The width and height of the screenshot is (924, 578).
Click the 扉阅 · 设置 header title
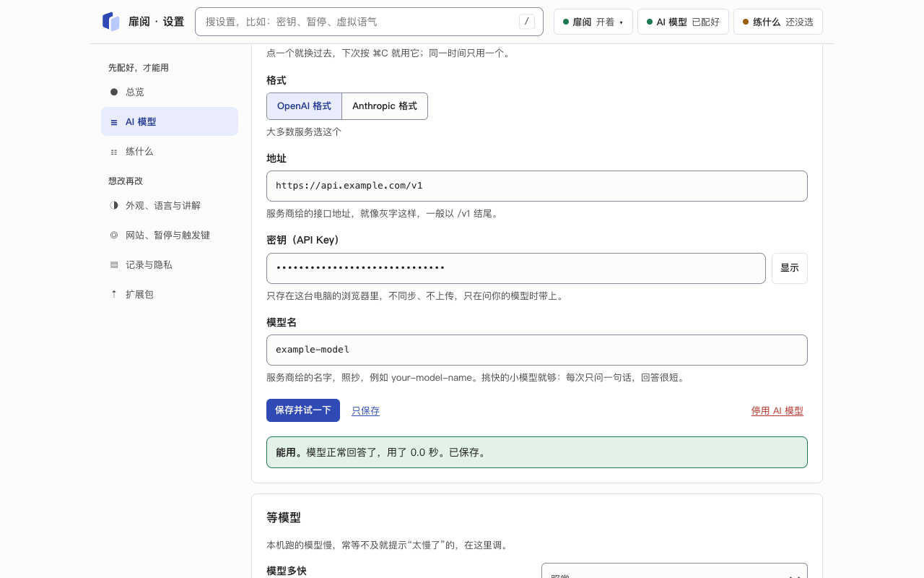pos(156,22)
